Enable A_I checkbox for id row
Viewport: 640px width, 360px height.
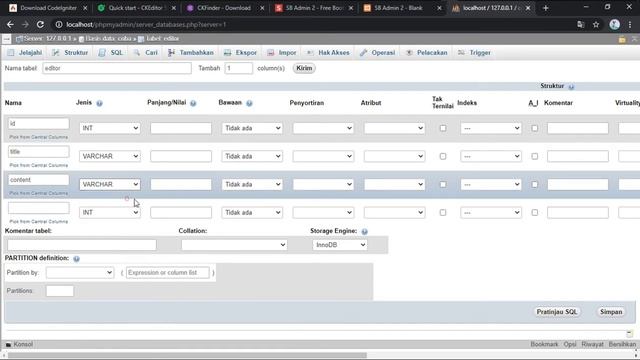point(534,128)
